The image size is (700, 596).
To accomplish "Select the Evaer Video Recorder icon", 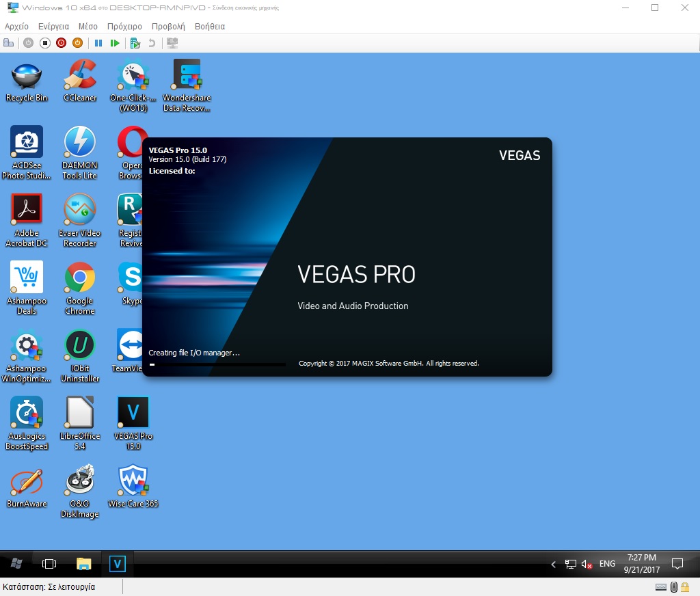I will coord(79,221).
